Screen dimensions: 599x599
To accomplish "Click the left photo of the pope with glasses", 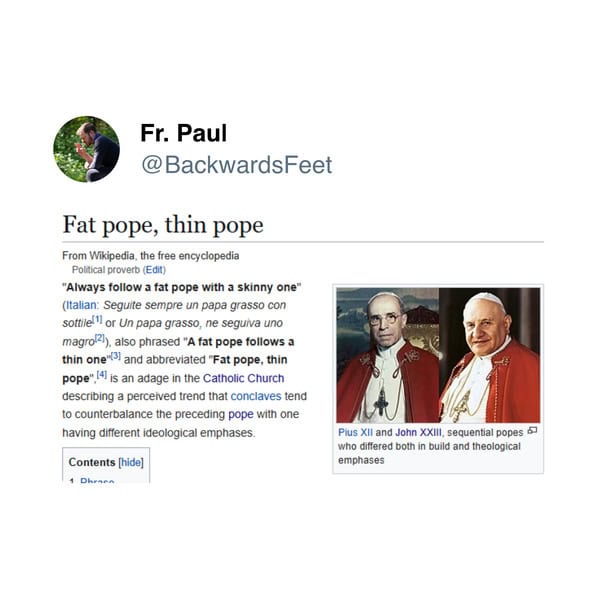I will pyautogui.click(x=387, y=355).
